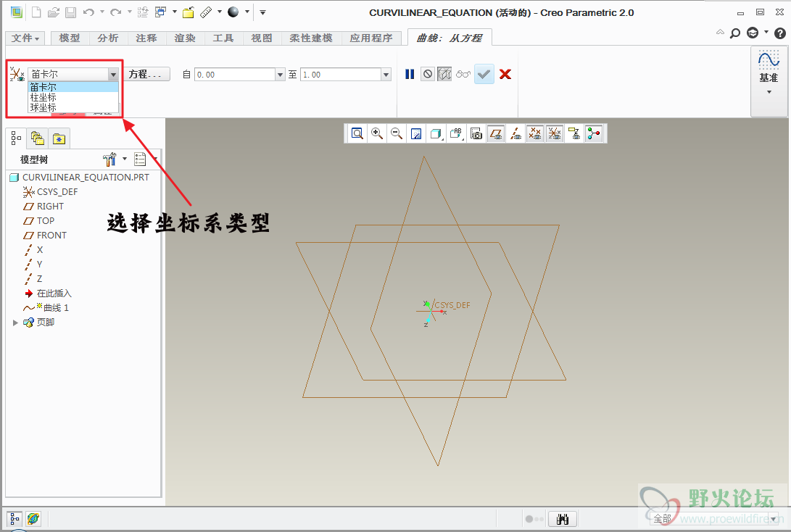Toggle verify mode glasses icon
This screenshot has height=532, width=791.
click(463, 74)
